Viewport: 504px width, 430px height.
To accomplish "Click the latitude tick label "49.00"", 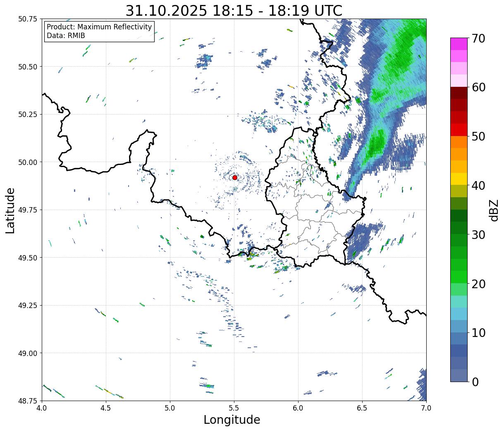I will click(x=28, y=353).
